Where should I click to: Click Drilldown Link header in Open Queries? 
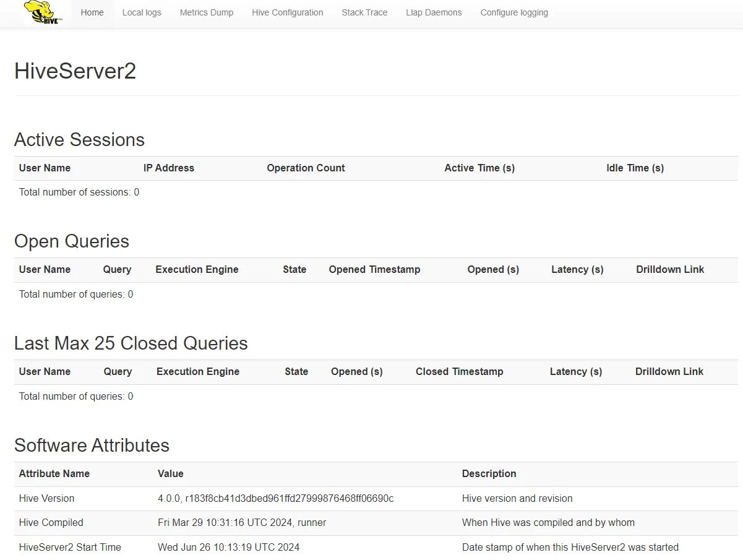(670, 269)
